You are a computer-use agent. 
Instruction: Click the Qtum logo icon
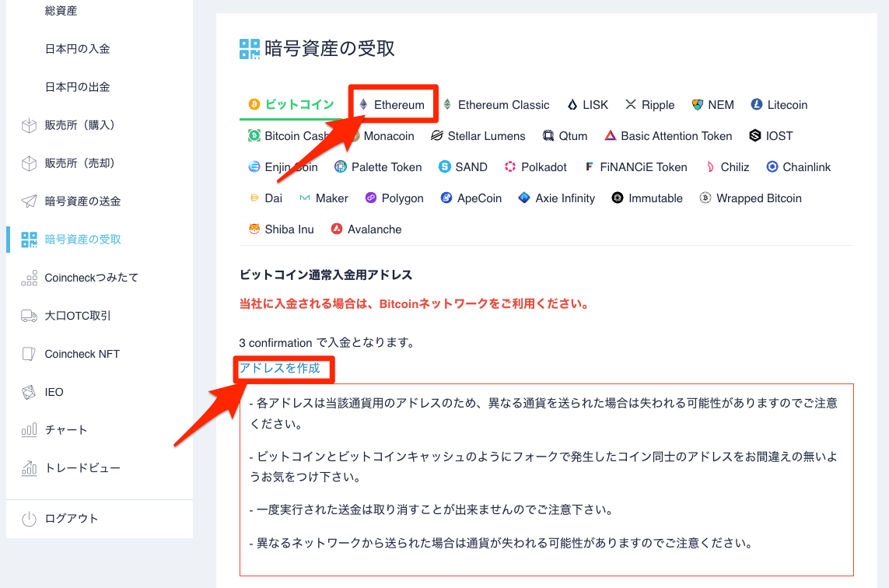pos(548,135)
